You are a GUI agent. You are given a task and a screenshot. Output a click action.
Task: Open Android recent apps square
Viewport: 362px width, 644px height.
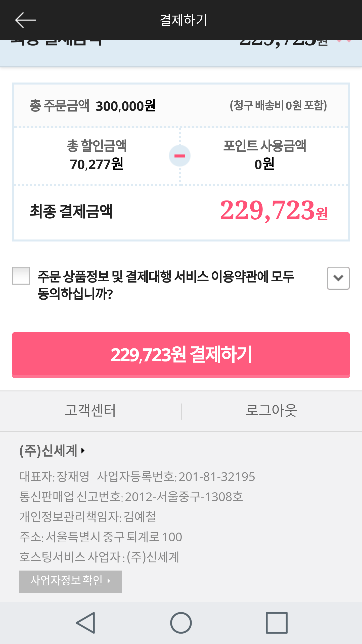tap(277, 623)
